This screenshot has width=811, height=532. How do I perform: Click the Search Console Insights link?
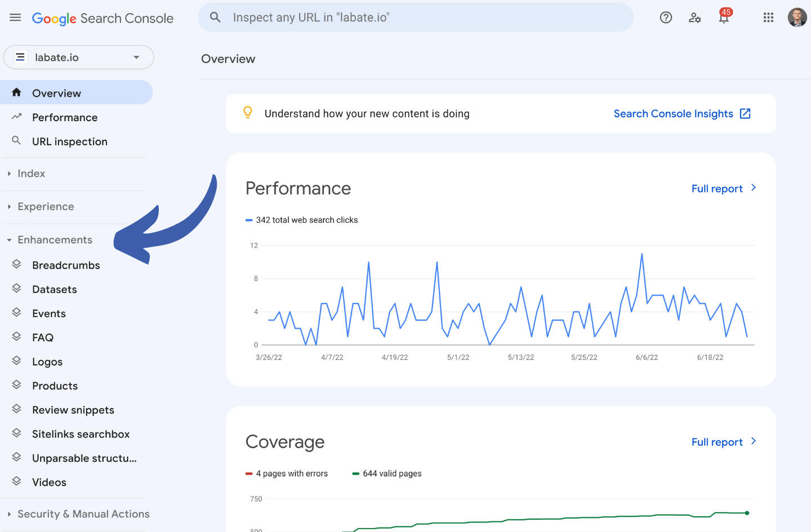(673, 114)
